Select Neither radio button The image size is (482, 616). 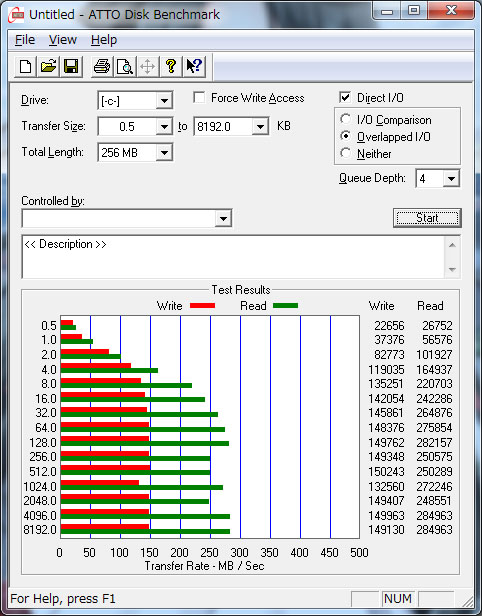tap(345, 153)
